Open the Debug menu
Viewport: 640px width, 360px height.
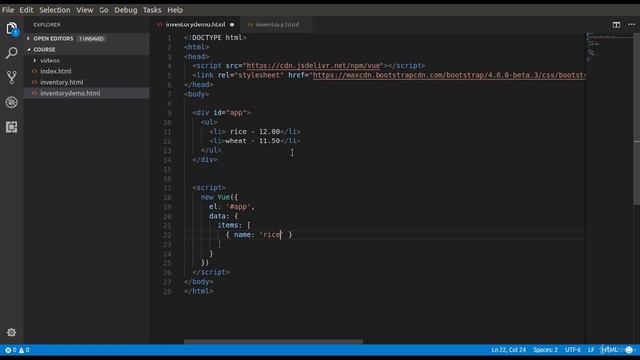pos(126,10)
